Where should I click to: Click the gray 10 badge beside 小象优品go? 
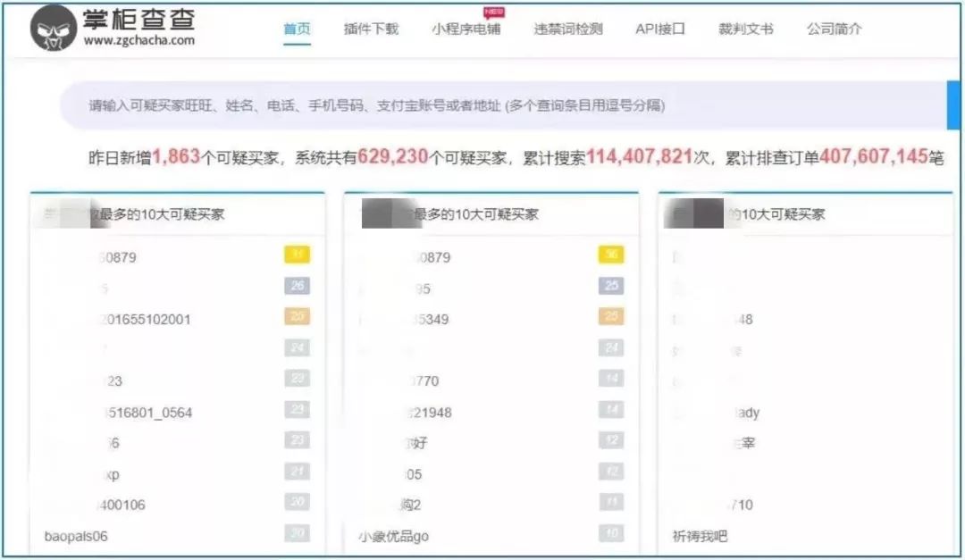(610, 534)
